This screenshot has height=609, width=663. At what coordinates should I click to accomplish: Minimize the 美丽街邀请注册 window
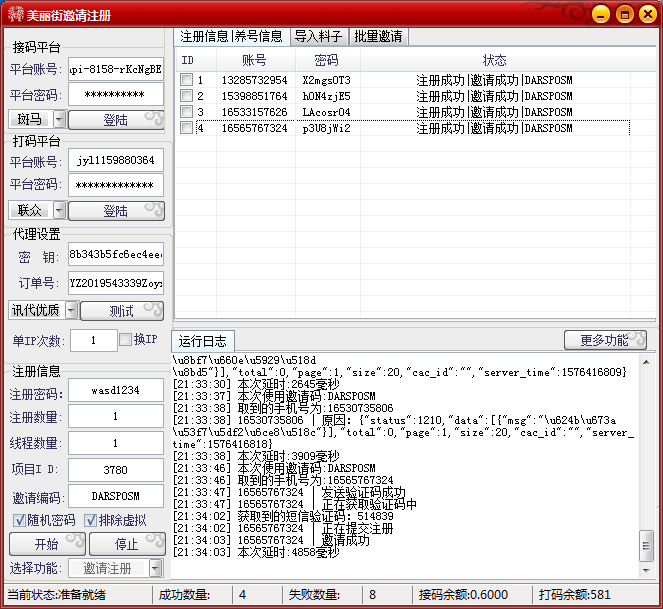pyautogui.click(x=600, y=14)
